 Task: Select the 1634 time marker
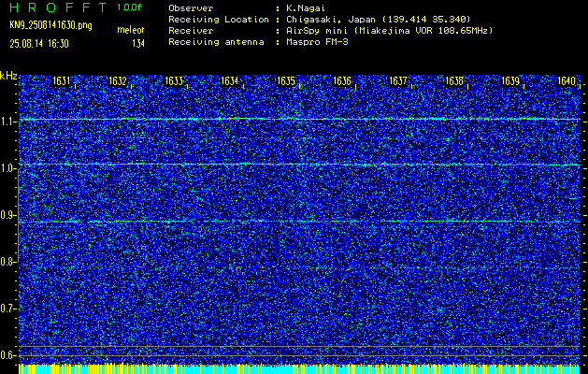click(230, 81)
